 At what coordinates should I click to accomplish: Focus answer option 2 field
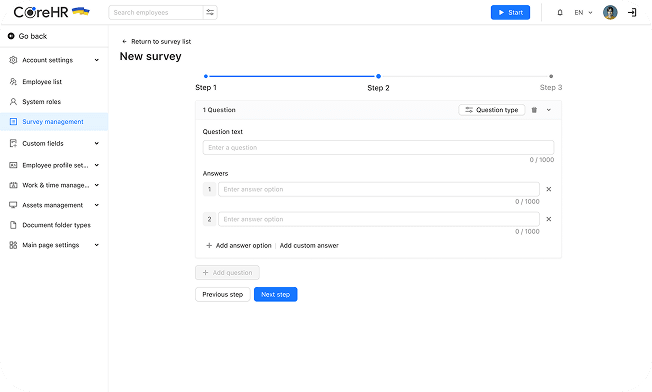tap(379, 219)
